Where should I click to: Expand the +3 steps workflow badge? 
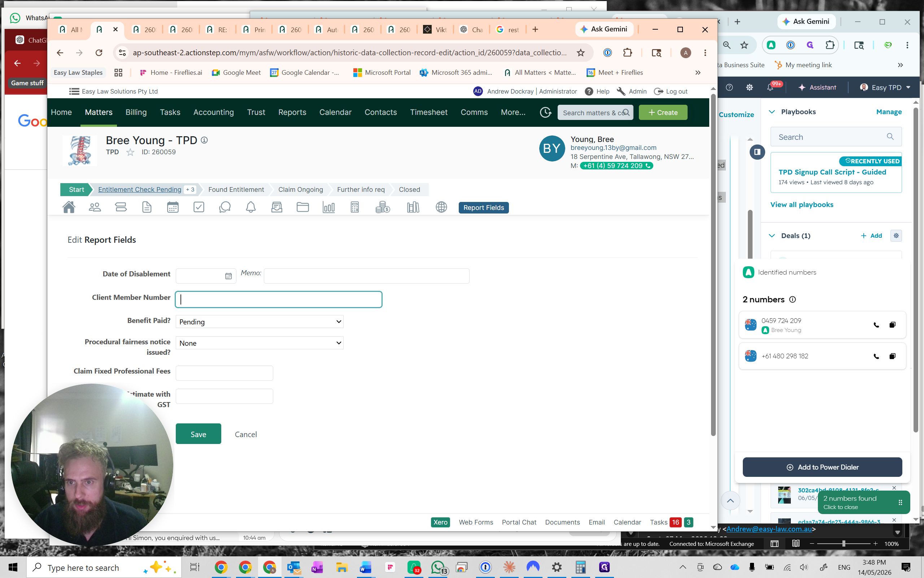tap(190, 190)
